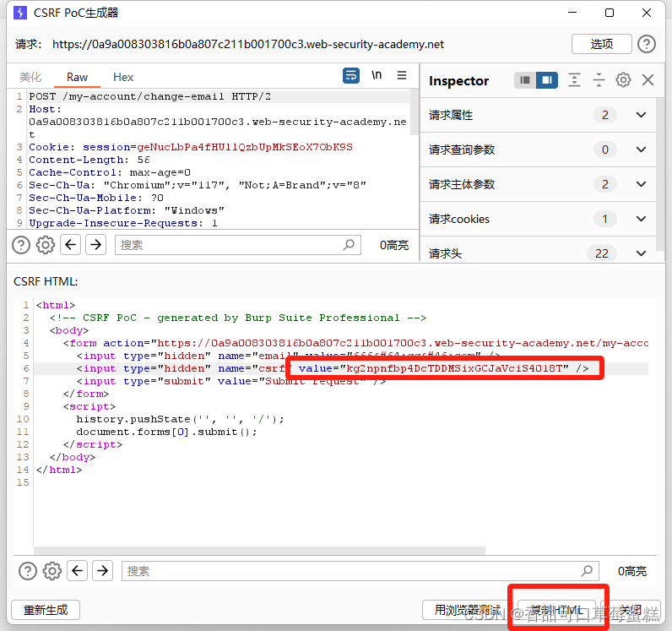The height and width of the screenshot is (631, 672).
Task: Click the 关闭 button
Action: (631, 610)
